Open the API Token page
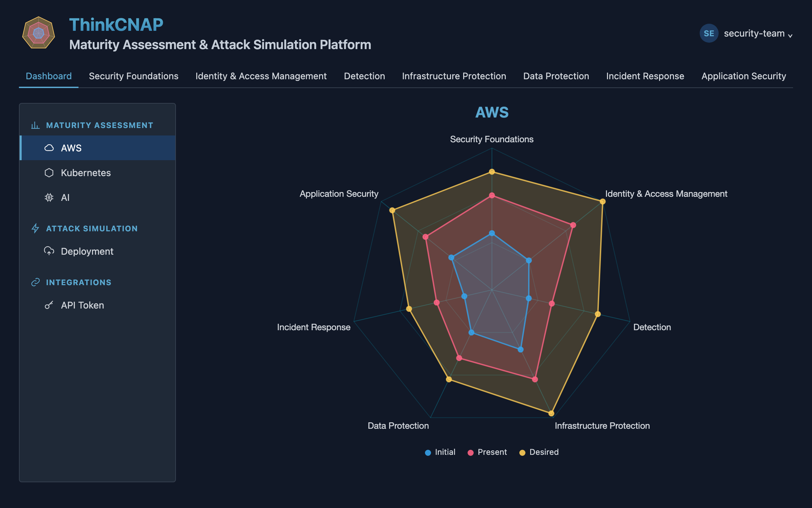Viewport: 812px width, 508px height. [97, 305]
